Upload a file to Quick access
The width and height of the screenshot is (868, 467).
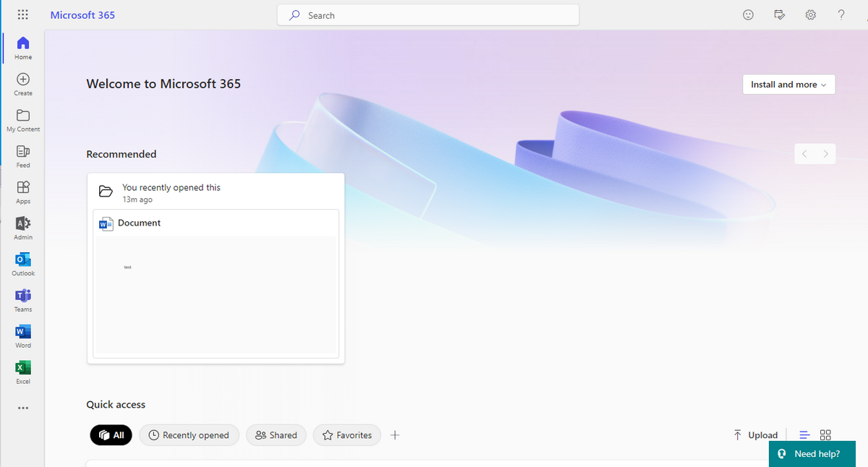coord(755,435)
